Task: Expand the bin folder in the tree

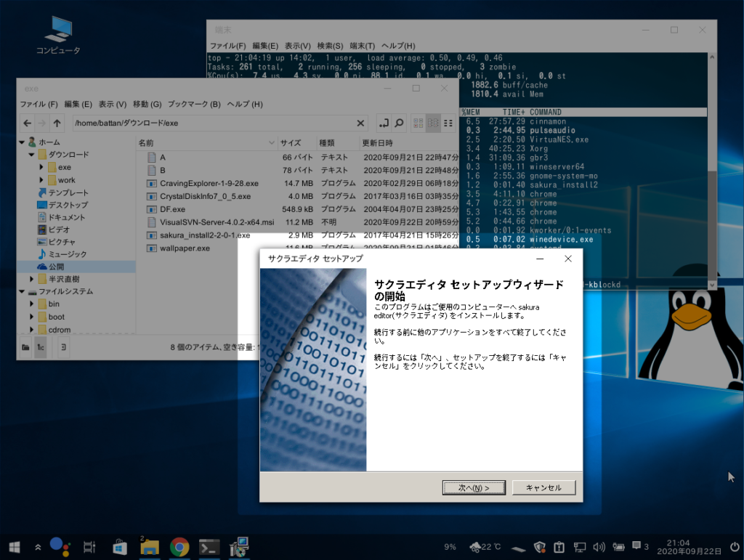Action: click(31, 304)
